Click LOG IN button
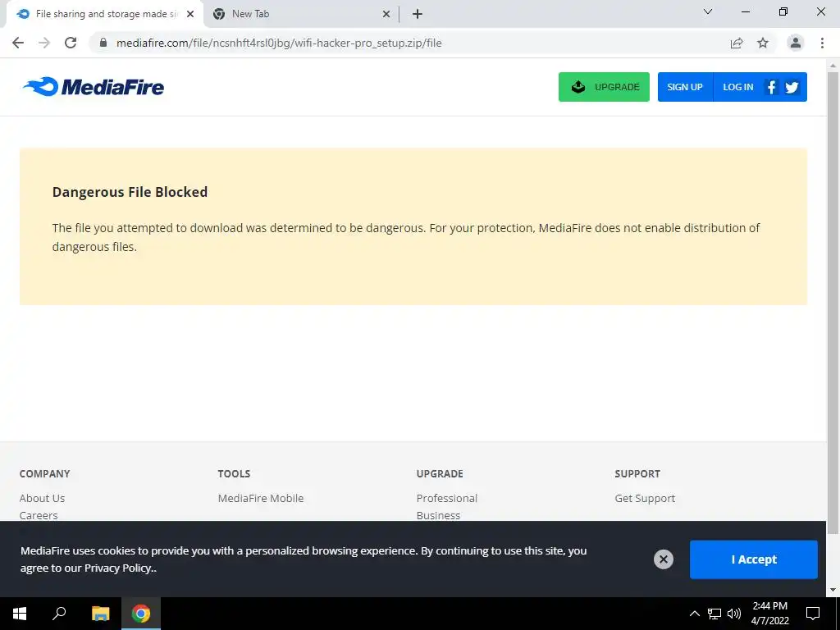The width and height of the screenshot is (840, 630). click(x=737, y=87)
